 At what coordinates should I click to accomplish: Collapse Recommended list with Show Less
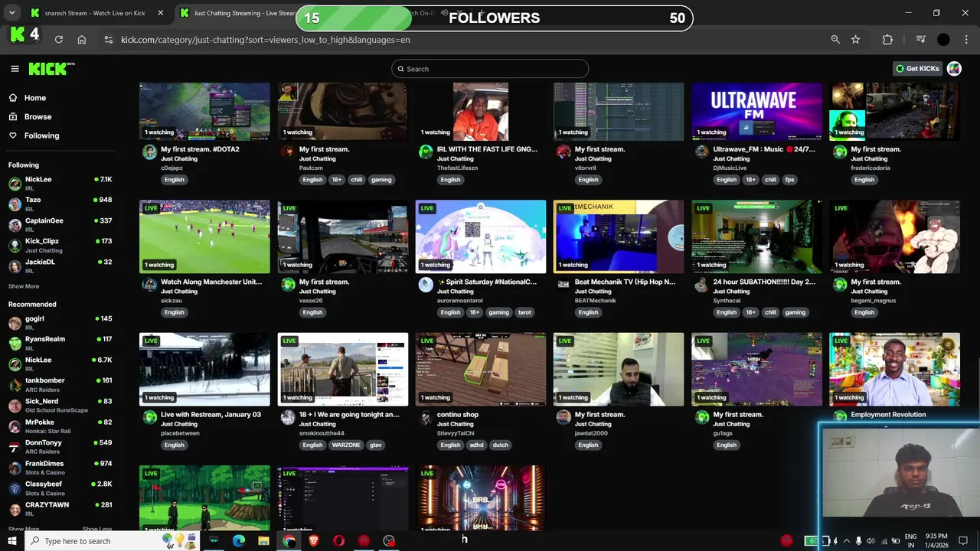(97, 529)
